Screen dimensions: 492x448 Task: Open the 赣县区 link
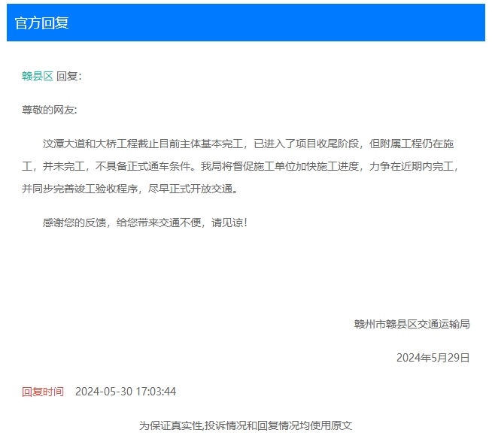[38, 76]
